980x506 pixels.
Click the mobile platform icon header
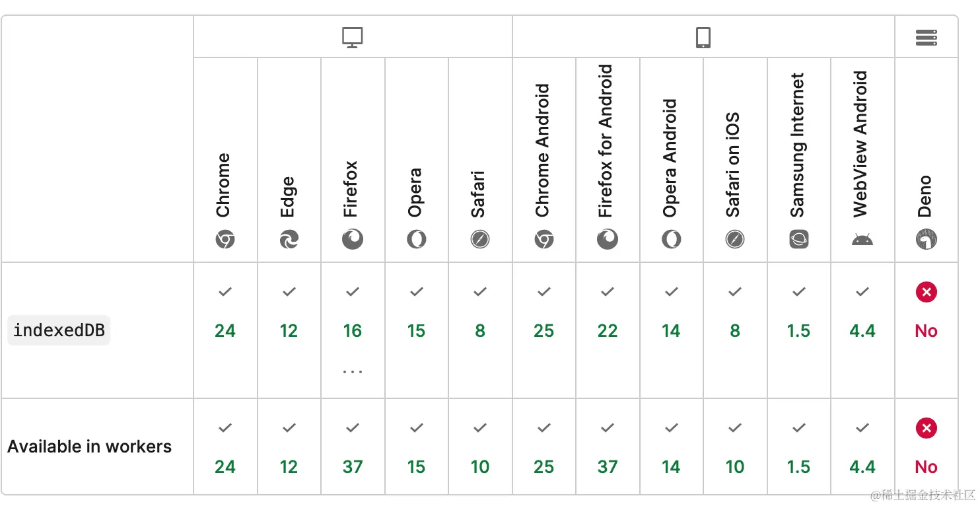(x=703, y=38)
